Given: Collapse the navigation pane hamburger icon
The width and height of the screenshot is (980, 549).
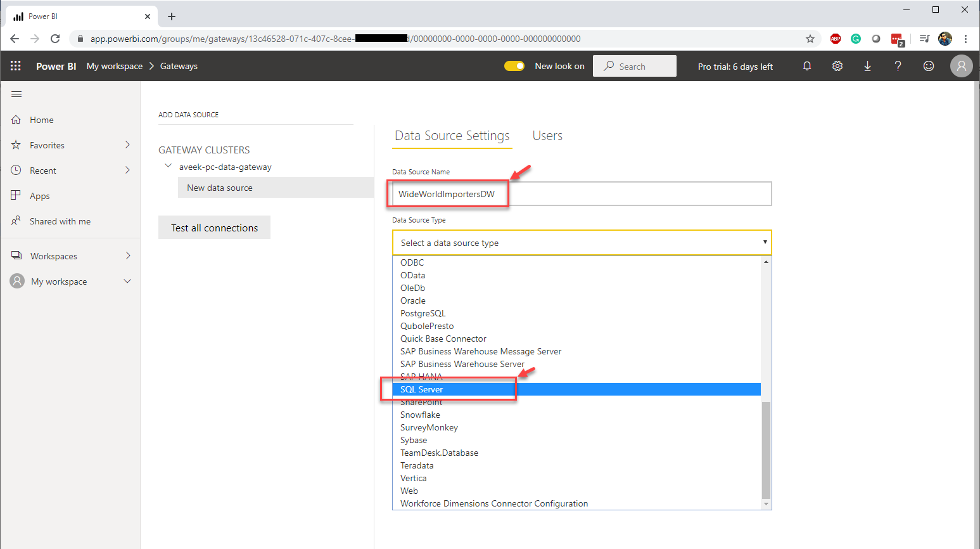Looking at the screenshot, I should (16, 94).
